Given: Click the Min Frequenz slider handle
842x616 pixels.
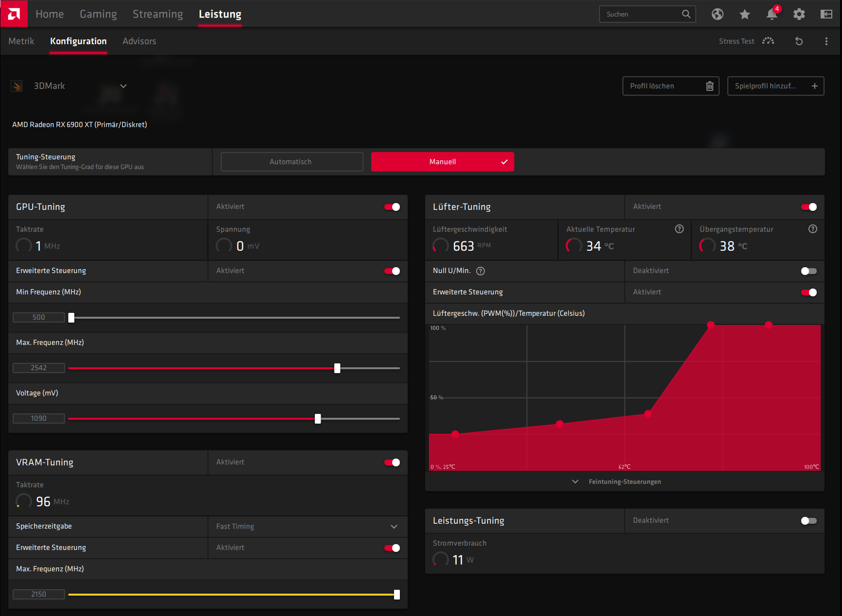Looking at the screenshot, I should [x=71, y=318].
